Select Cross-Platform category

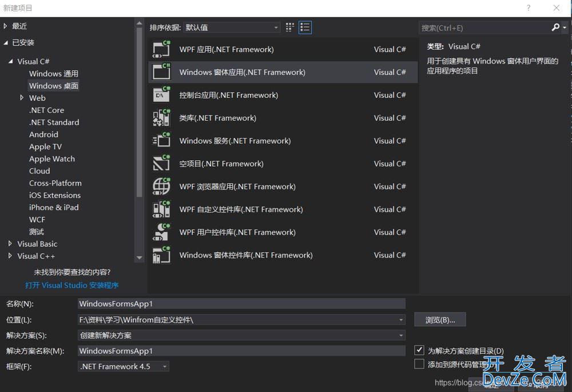tap(55, 183)
